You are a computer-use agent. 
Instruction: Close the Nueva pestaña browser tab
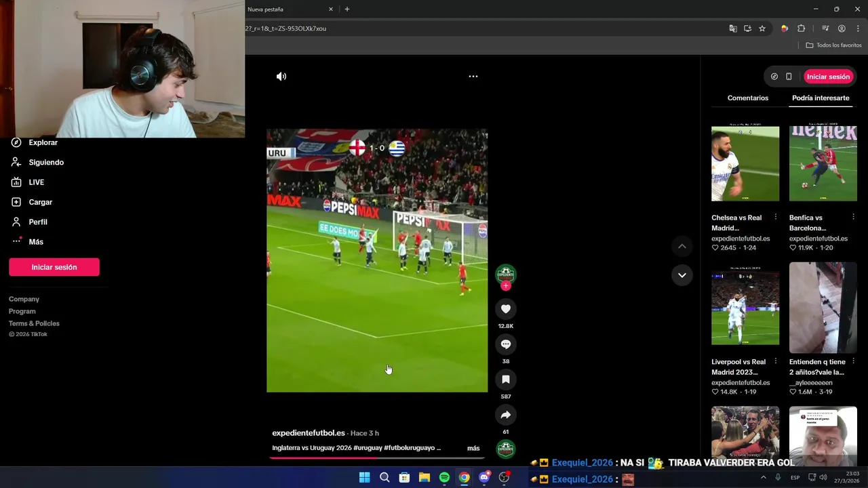pos(331,9)
